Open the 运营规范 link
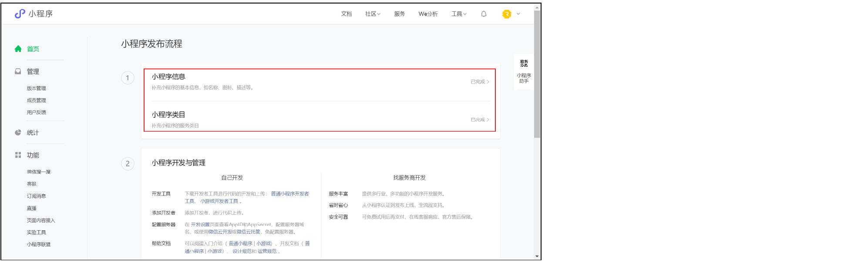The width and height of the screenshot is (868, 262). (267, 251)
